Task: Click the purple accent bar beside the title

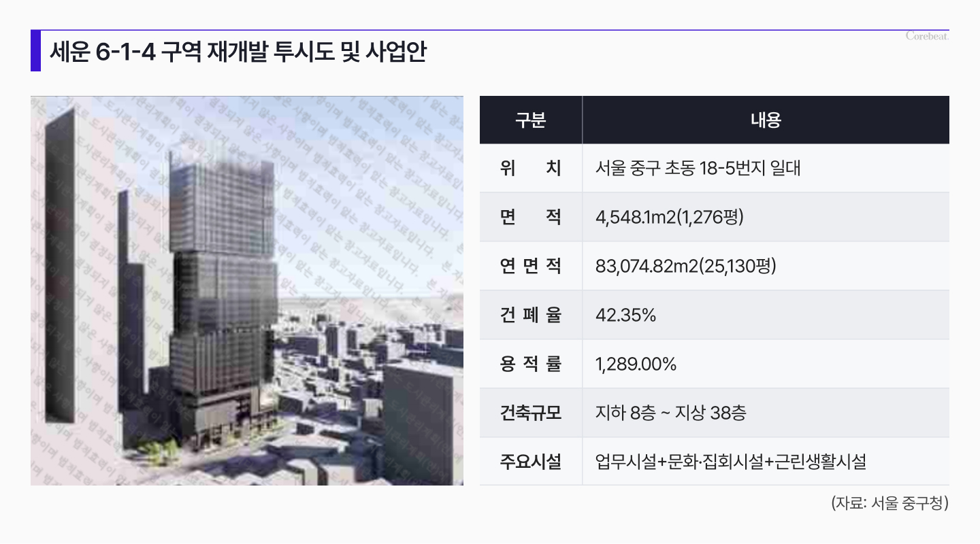Action: tap(35, 51)
